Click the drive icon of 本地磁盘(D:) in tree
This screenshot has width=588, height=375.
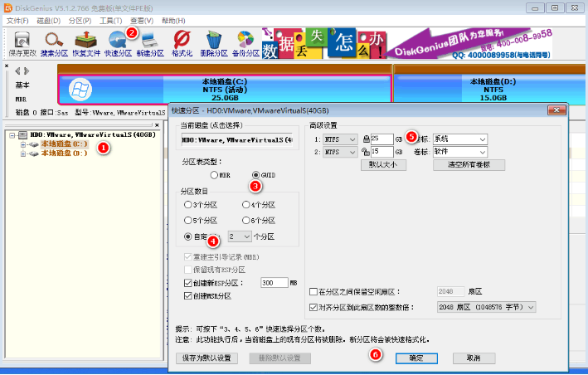click(x=34, y=153)
